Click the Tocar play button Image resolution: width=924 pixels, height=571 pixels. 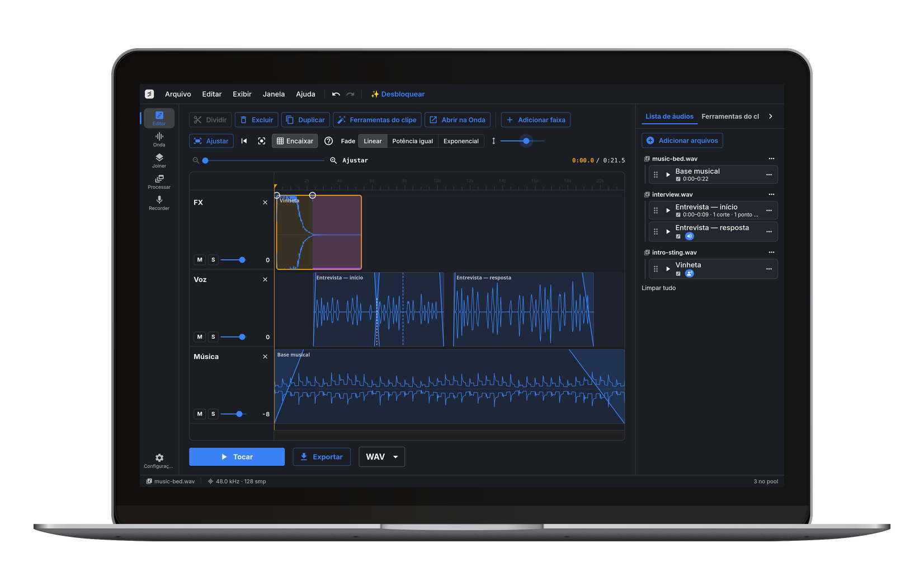point(237,457)
